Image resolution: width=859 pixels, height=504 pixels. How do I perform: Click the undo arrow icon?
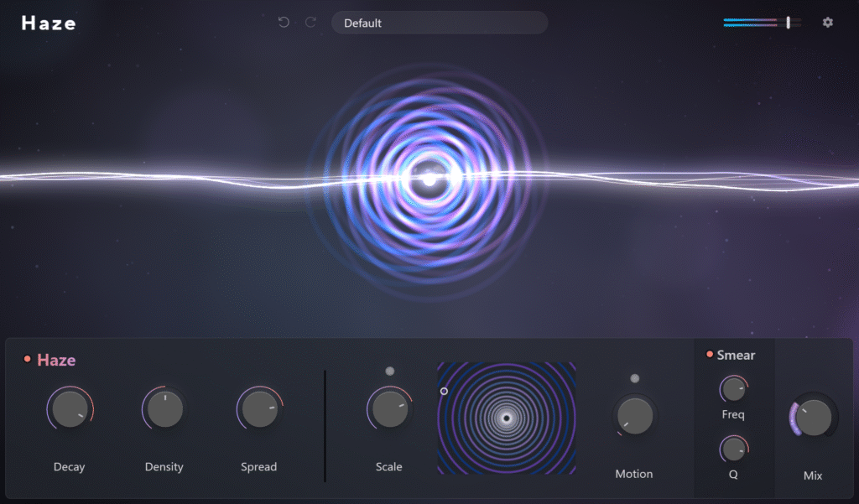(284, 22)
